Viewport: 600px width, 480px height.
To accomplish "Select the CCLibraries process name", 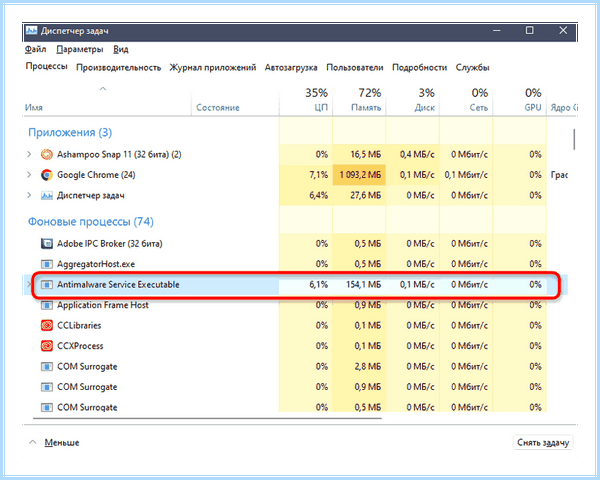I will tap(79, 326).
